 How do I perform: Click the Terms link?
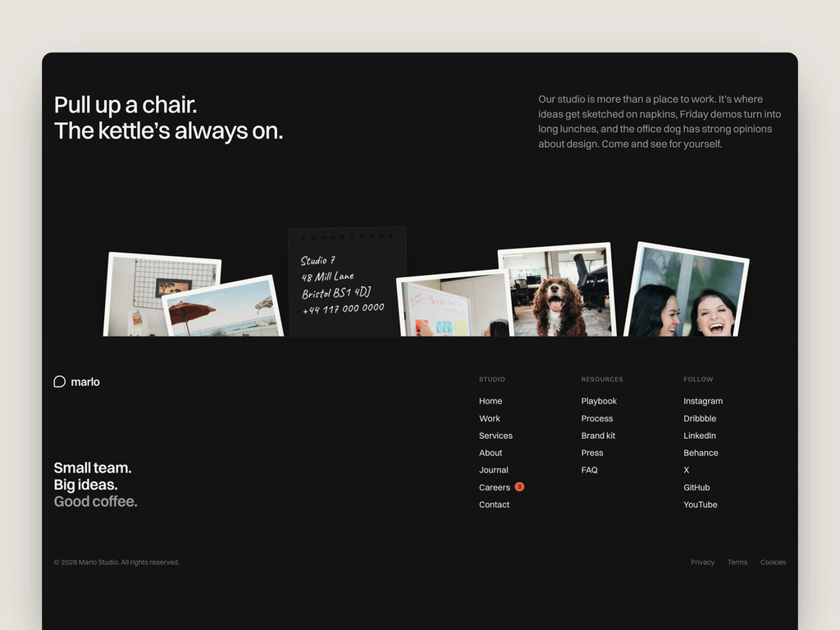pyautogui.click(x=737, y=562)
